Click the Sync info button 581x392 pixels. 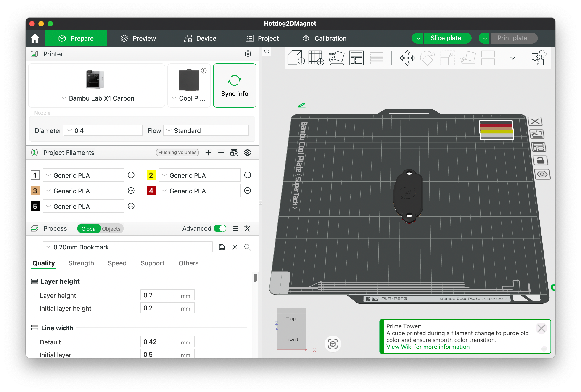tap(234, 85)
